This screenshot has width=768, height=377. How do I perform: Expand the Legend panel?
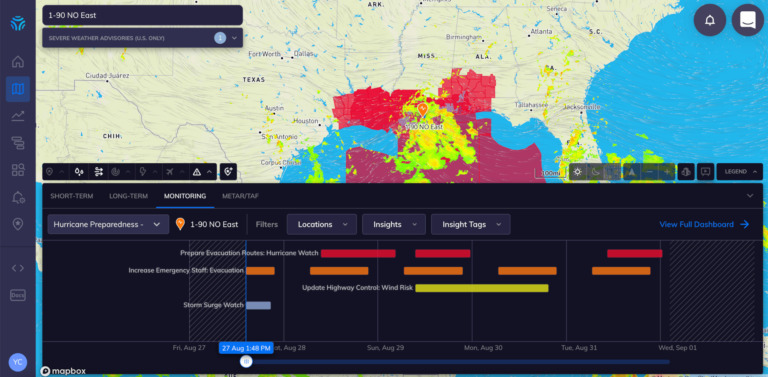point(740,172)
